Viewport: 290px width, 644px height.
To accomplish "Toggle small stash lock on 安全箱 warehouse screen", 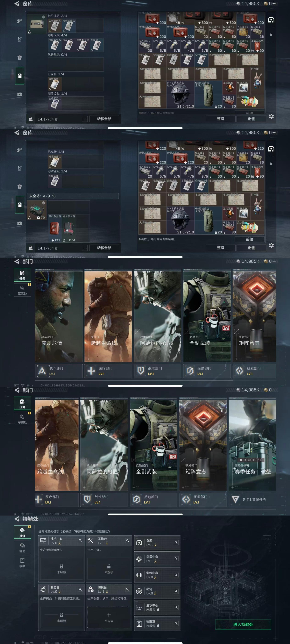I will coord(271,164).
